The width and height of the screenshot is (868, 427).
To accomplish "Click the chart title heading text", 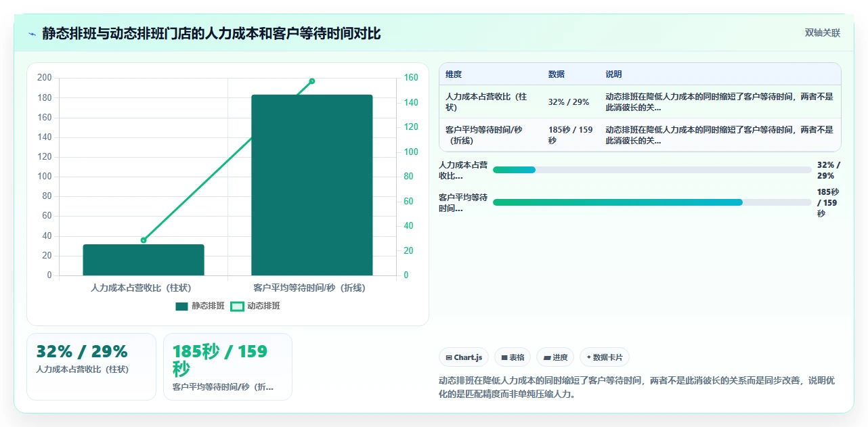I will click(x=211, y=33).
